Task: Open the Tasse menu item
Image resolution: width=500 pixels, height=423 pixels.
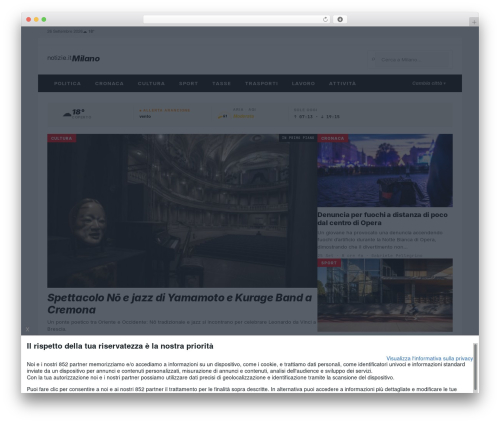Action: [x=221, y=83]
